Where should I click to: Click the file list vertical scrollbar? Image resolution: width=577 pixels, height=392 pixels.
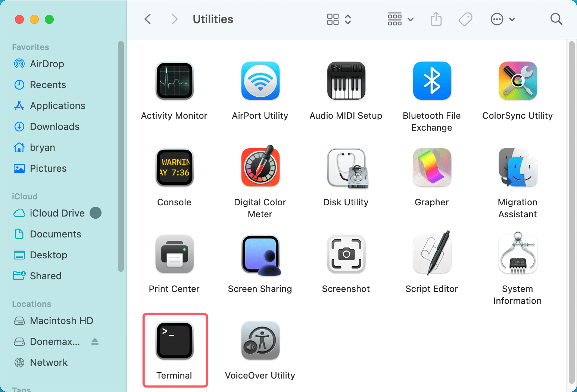(x=571, y=213)
